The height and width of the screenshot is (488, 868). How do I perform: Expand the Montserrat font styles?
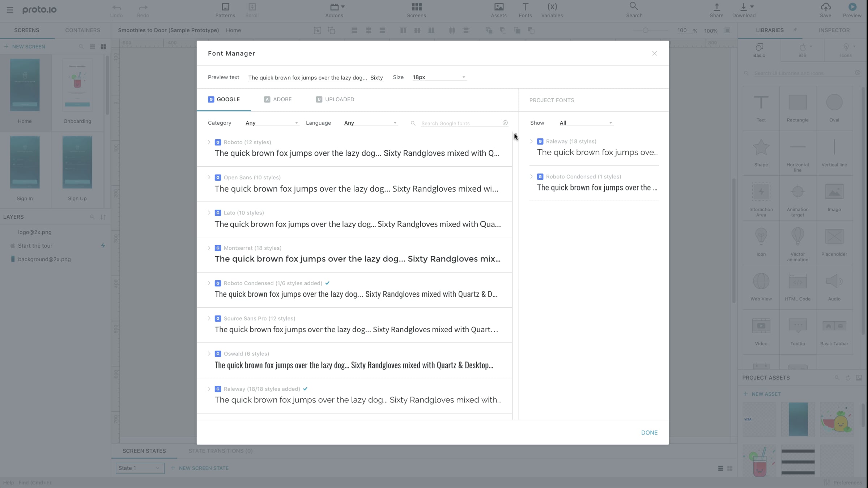click(x=209, y=248)
